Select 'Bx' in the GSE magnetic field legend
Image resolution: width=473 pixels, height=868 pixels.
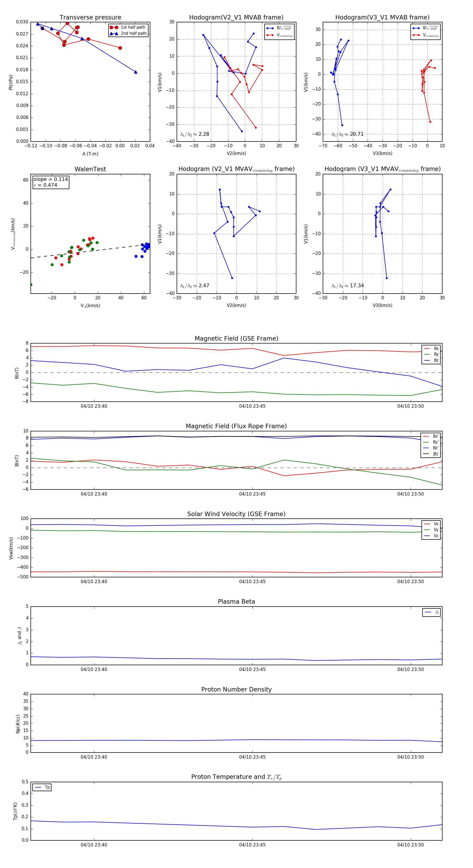431,349
